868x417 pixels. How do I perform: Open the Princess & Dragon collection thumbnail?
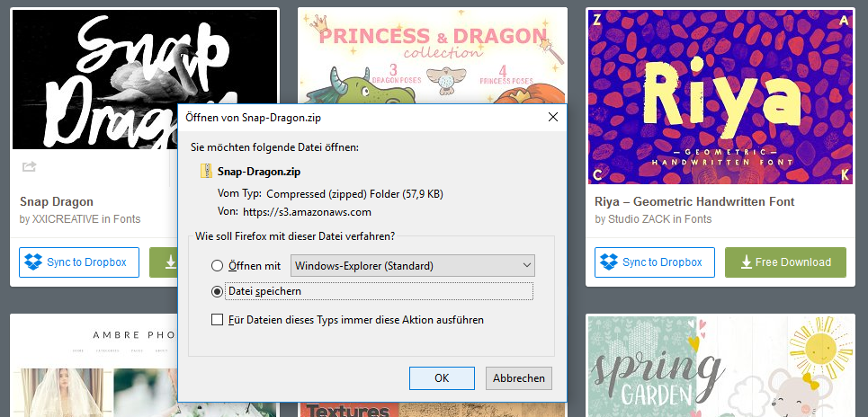coord(433,56)
